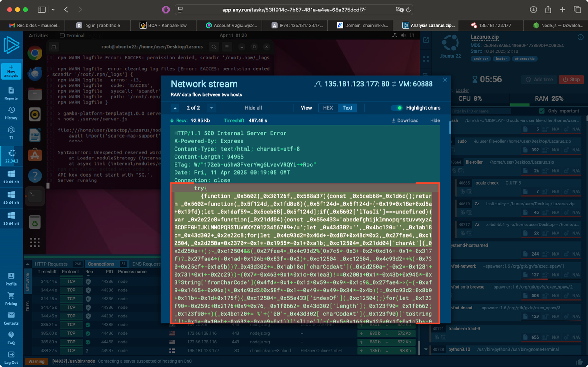This screenshot has width=588, height=367.
Task: Click the New analysis button
Action: (x=11, y=71)
